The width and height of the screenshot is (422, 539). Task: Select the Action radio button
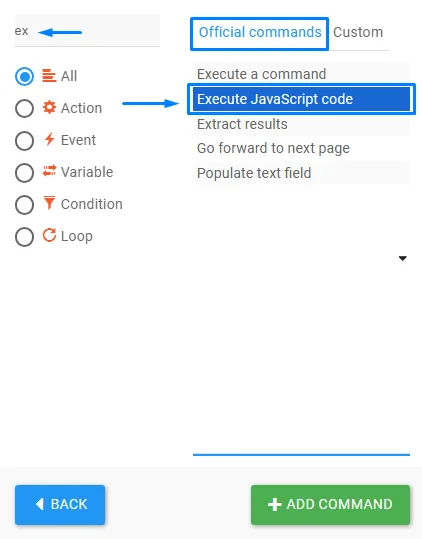pos(24,108)
